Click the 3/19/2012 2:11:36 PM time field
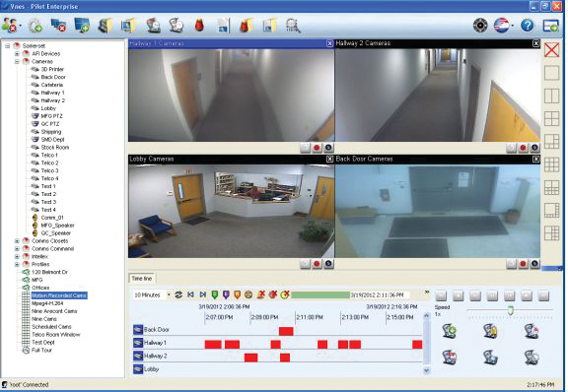568x392 pixels. click(380, 295)
